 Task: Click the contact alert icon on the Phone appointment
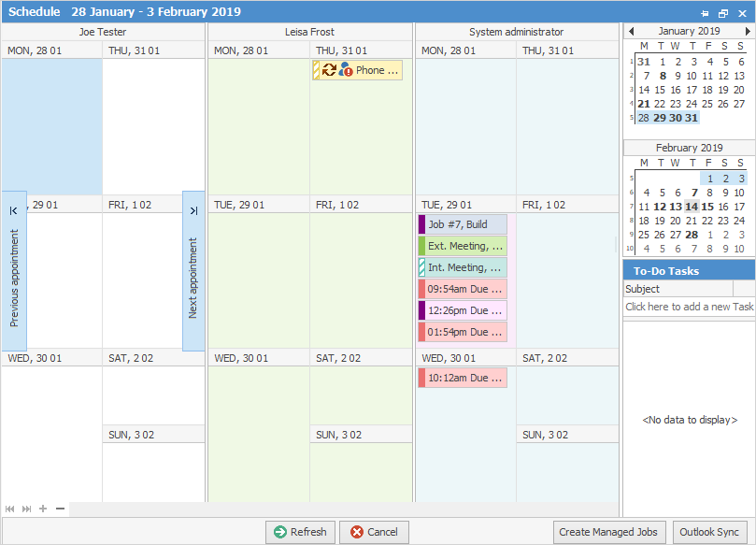click(x=348, y=69)
